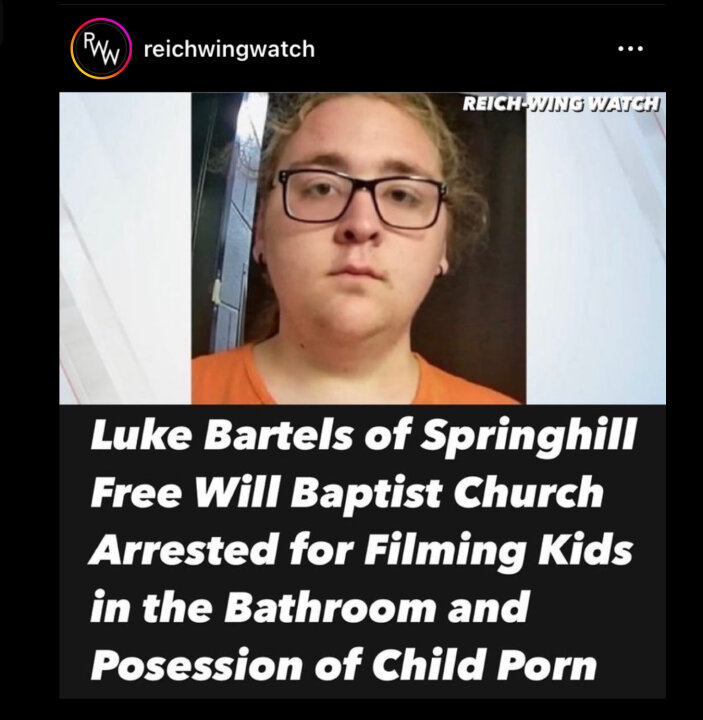The image size is (703, 720).
Task: Click the black glasses in the photo
Action: (x=362, y=199)
